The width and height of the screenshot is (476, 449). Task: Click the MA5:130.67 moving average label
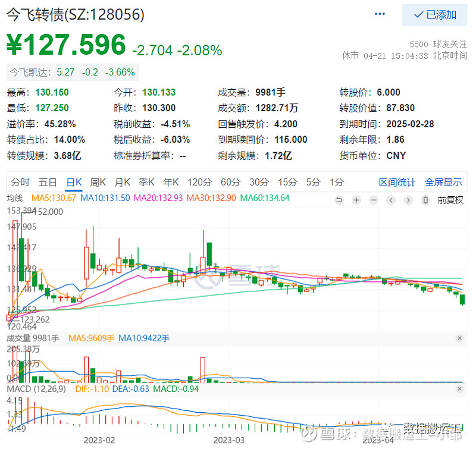54,198
